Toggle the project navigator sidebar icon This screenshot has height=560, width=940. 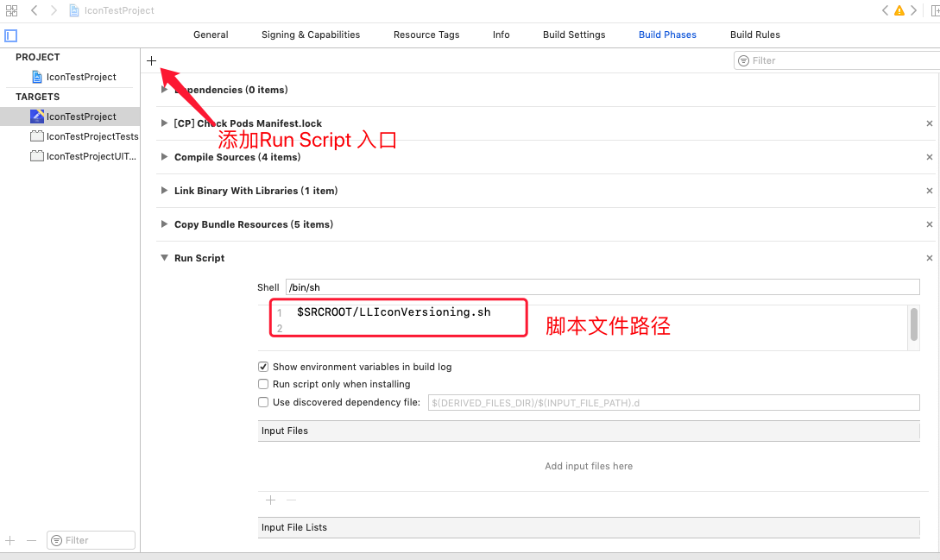[11, 35]
